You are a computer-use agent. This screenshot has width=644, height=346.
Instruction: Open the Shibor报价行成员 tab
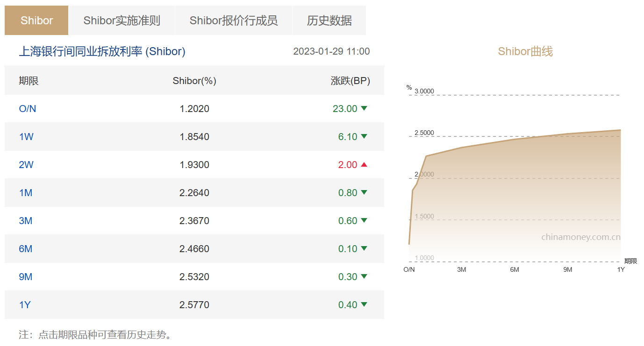pos(233,21)
